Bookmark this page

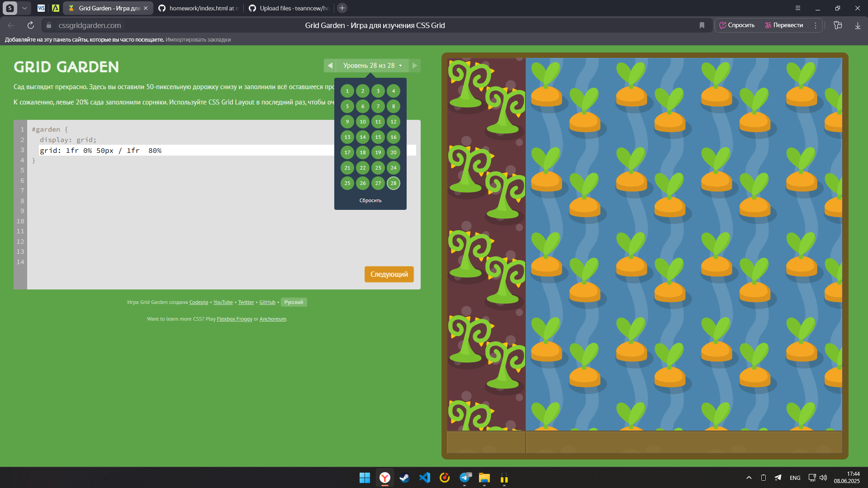pos(702,25)
